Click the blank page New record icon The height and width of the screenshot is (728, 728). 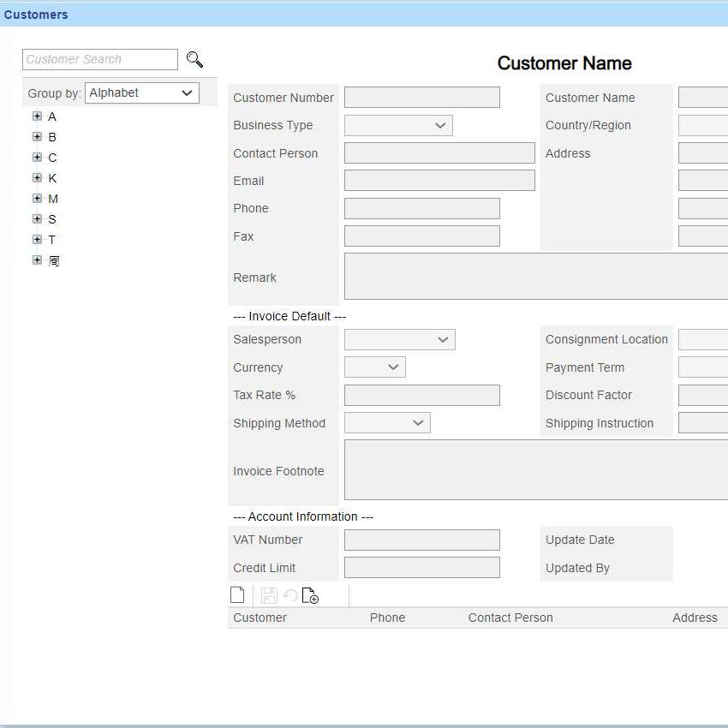pos(237,594)
